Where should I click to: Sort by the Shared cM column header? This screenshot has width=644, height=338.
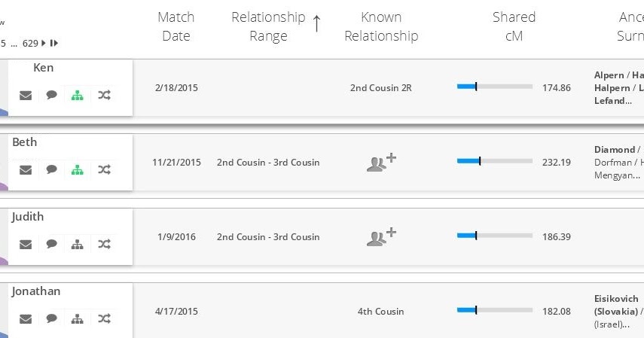point(514,26)
